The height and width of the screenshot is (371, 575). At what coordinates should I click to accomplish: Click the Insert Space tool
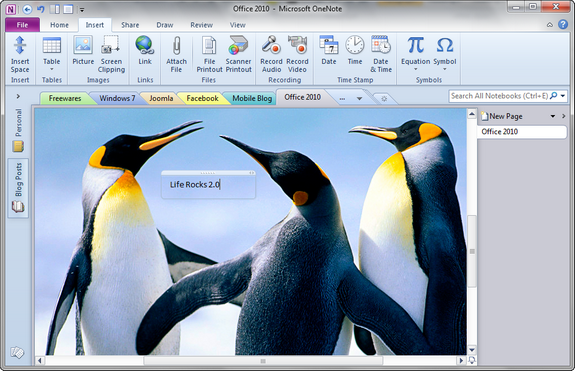[x=20, y=54]
